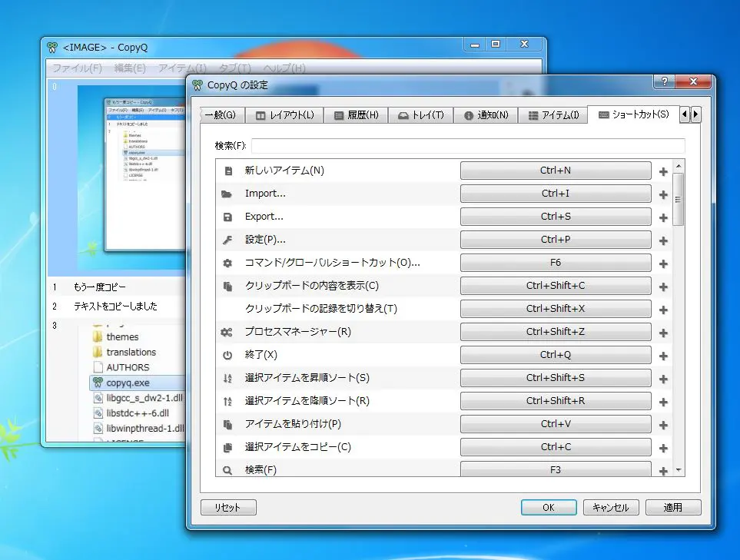
Task: Click the paste icon for アイテムを貼り付け
Action: point(227,425)
